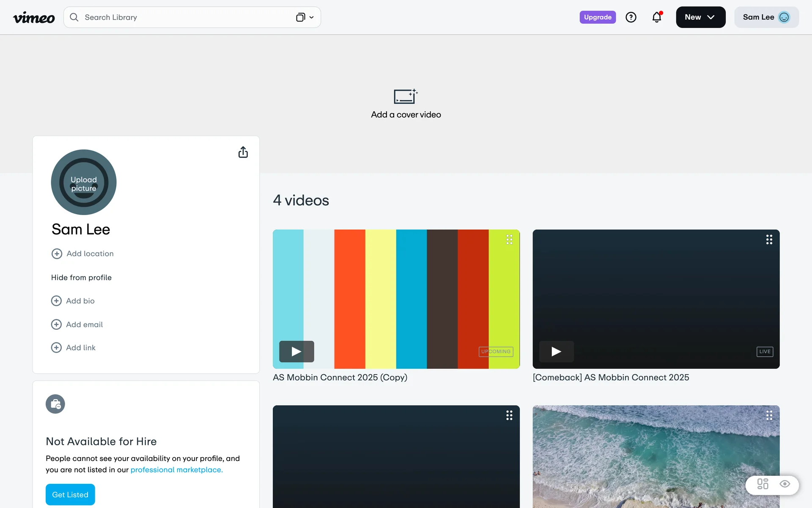Click the Add a cover video icon
This screenshot has width=812, height=508.
405,97
